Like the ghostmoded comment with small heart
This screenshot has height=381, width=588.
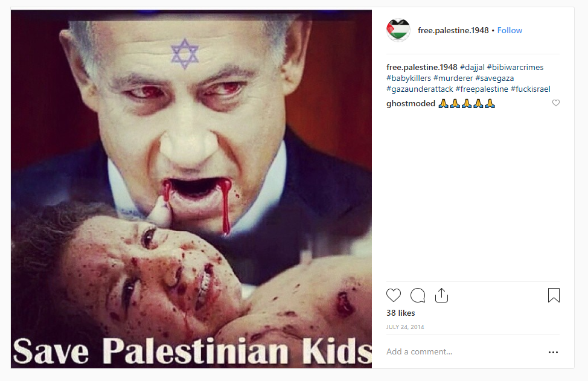(556, 103)
